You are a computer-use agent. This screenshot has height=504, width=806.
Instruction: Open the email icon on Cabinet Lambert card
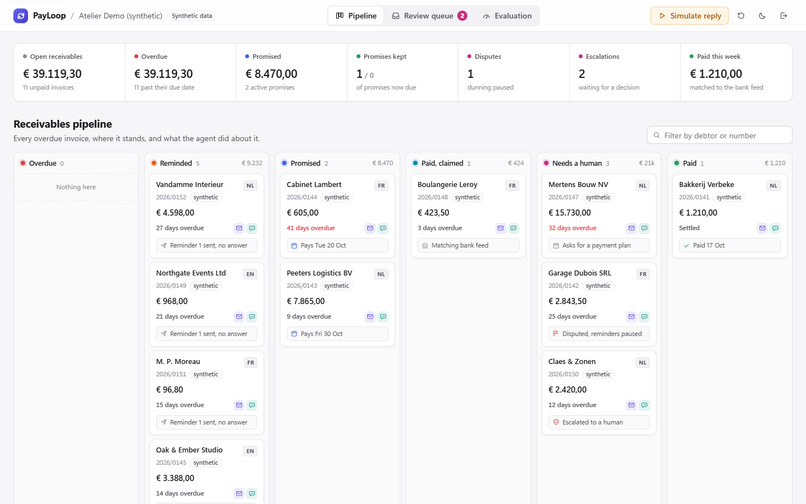pyautogui.click(x=370, y=228)
